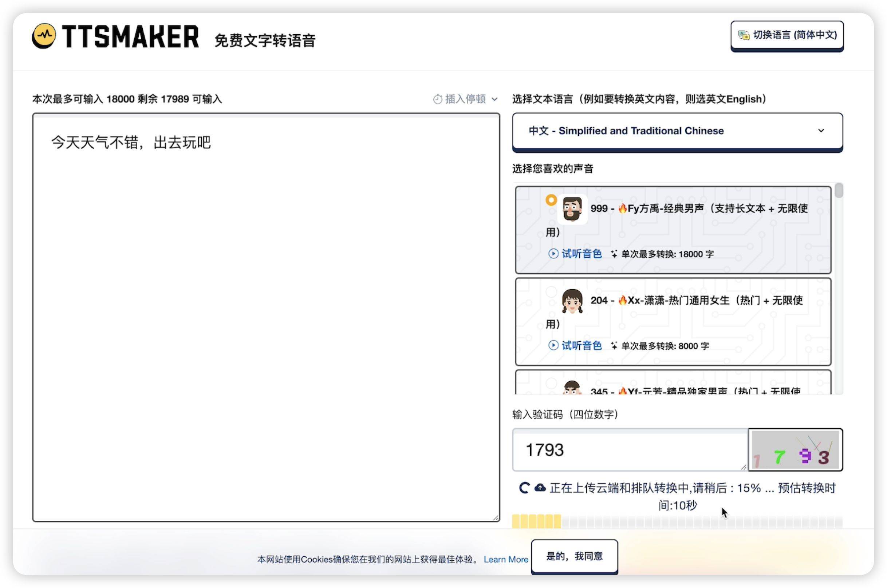
Task: Click the cookie notice text 本网站使用Cookies
Action: (x=368, y=559)
